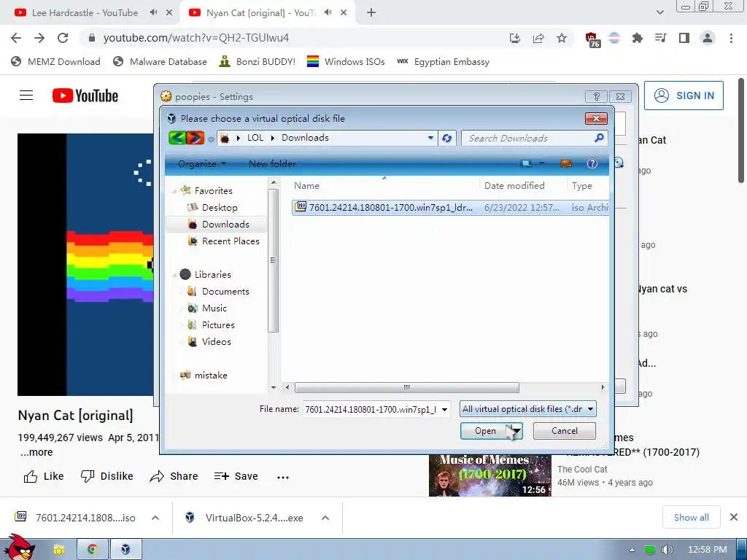Toggle the preview pane icon
This screenshot has width=747, height=560.
(x=566, y=164)
